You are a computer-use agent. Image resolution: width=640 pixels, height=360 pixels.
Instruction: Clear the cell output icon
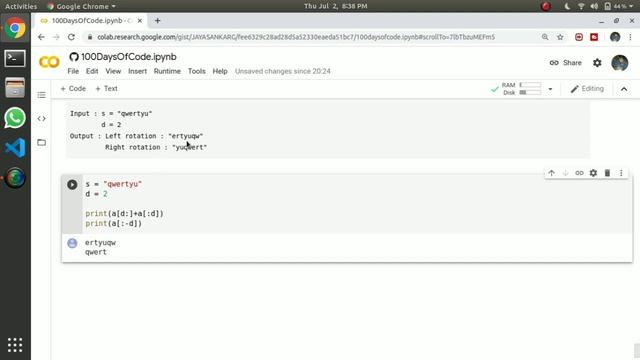(x=72, y=243)
